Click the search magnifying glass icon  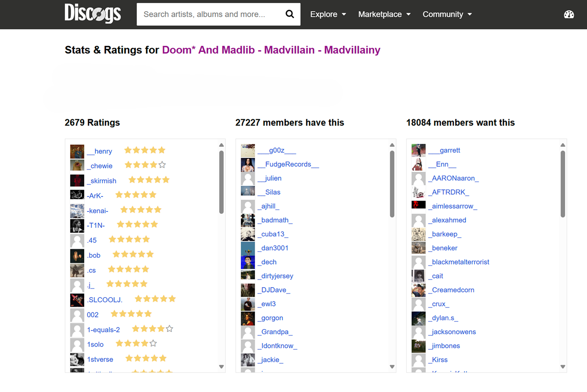[x=290, y=14]
